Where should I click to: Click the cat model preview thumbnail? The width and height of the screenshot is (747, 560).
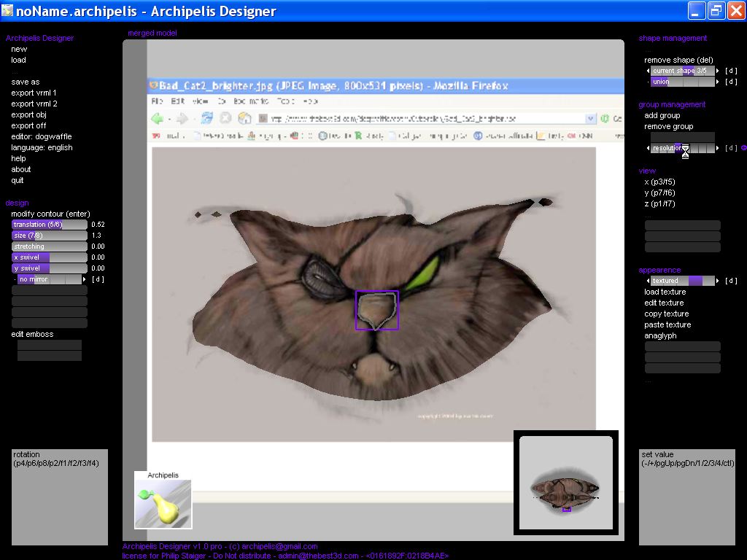[x=566, y=482]
